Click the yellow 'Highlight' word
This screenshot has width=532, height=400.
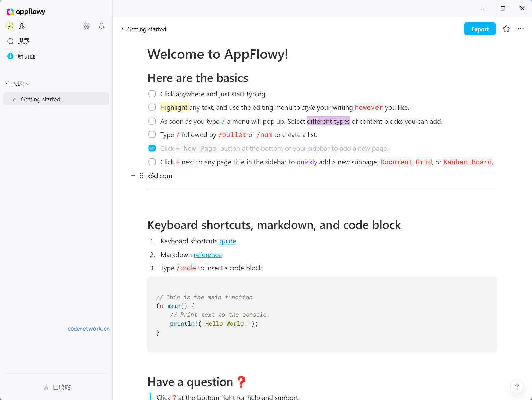pos(174,107)
